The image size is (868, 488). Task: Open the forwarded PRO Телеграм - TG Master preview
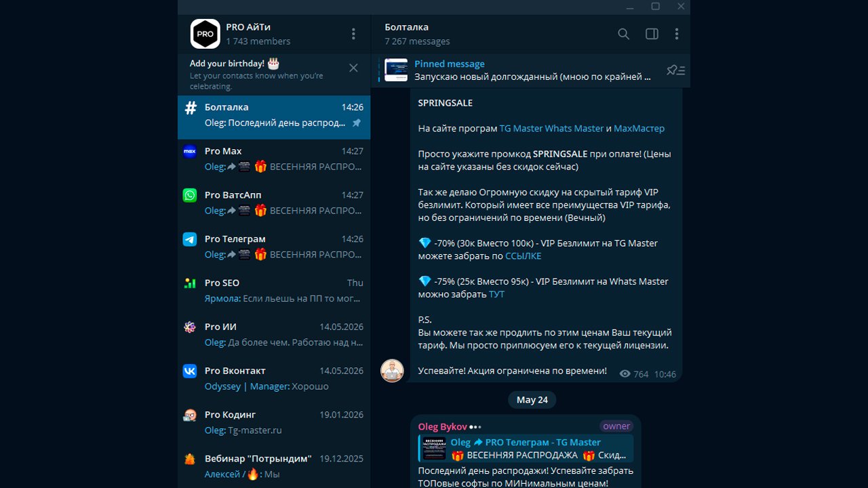coord(526,449)
